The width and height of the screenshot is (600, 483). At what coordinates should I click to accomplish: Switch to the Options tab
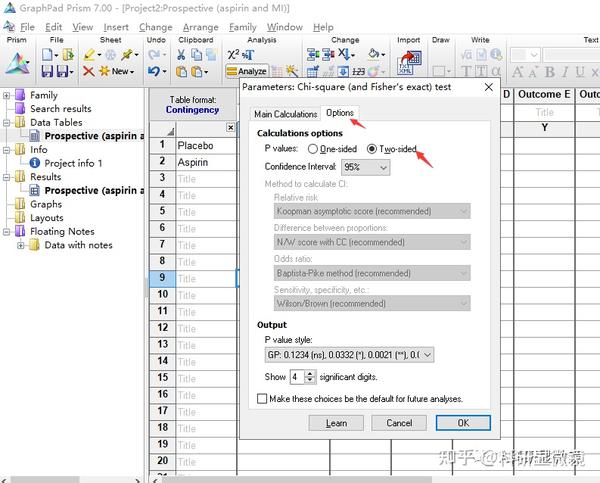coord(340,113)
